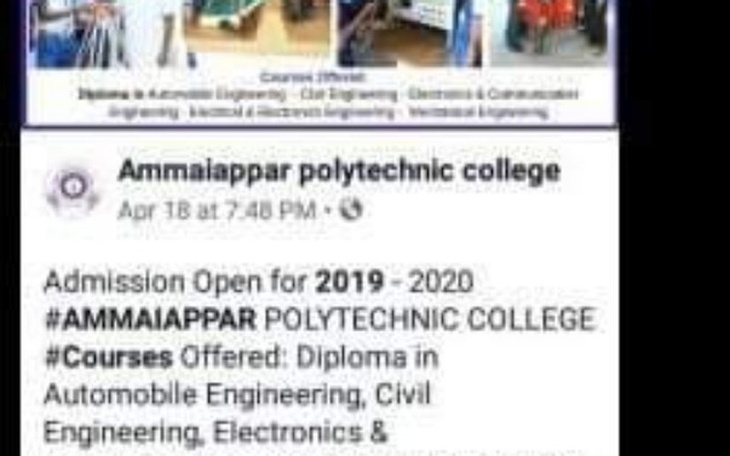The image size is (730, 456).
Task: Open the Ammaiappar polytechnic college page name
Action: point(339,171)
